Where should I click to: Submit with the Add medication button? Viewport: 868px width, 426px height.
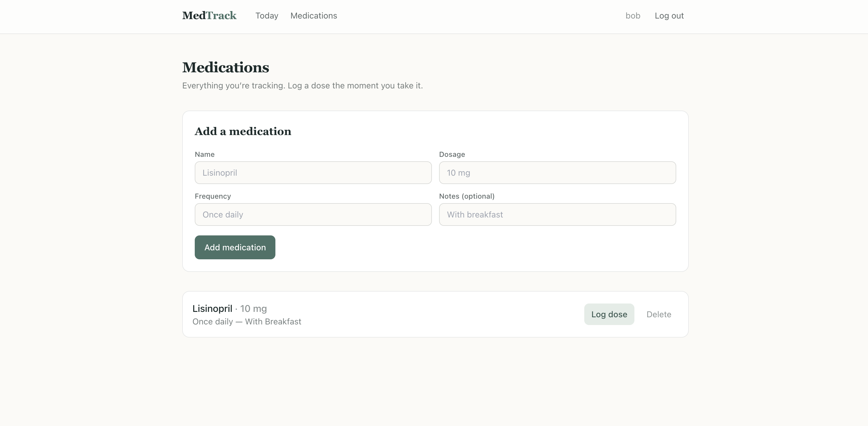(x=235, y=247)
